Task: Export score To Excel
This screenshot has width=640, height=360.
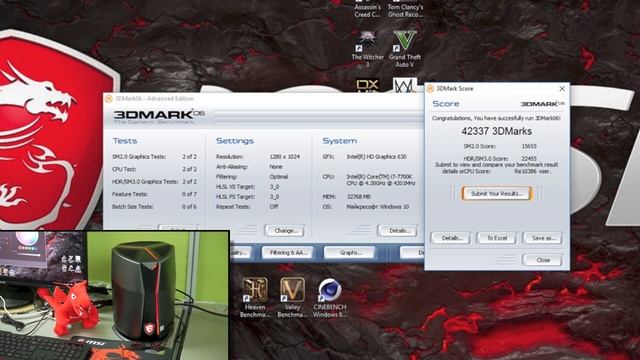Action: click(497, 238)
